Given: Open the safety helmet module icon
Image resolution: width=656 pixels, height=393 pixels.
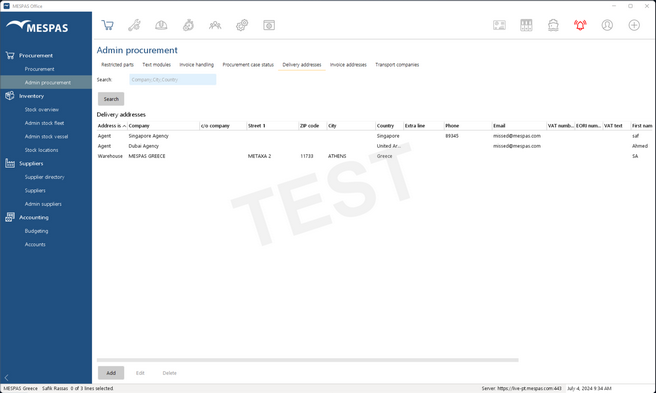Looking at the screenshot, I should pos(161,26).
